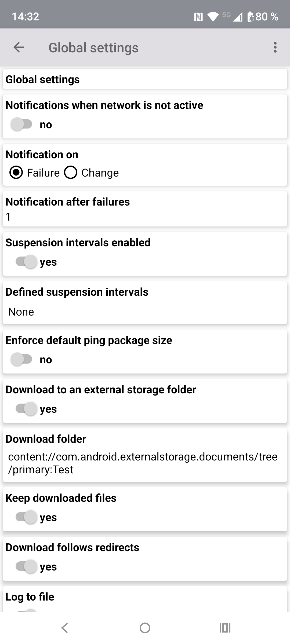Enable Enforce default ping package size
The image size is (290, 644).
(21, 359)
